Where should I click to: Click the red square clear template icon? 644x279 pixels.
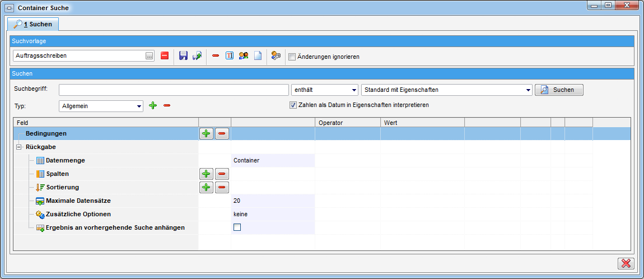pos(164,56)
